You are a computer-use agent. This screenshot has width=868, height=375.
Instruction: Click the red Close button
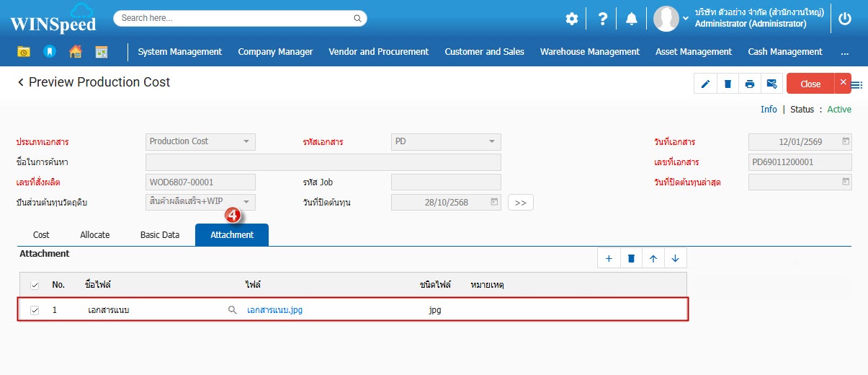tap(810, 84)
